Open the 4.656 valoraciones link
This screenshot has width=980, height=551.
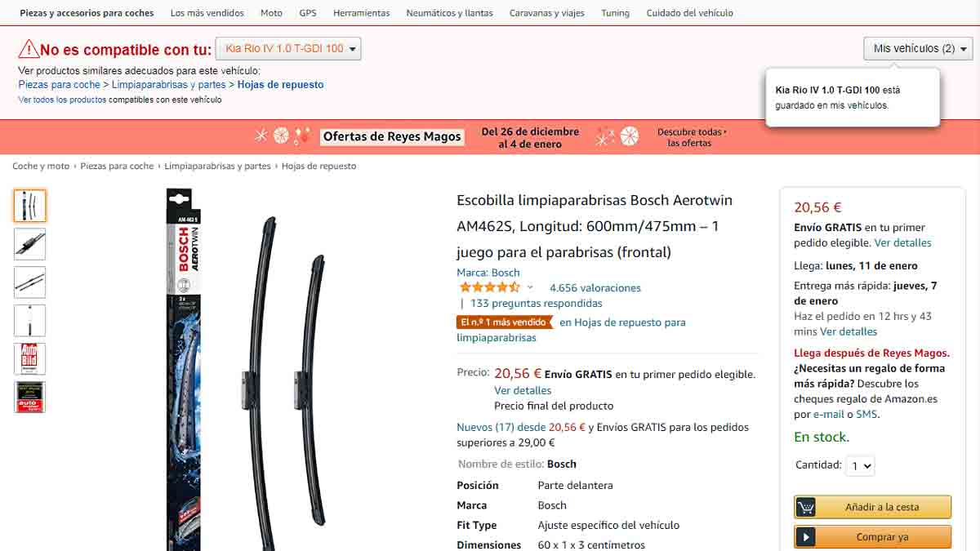point(595,288)
